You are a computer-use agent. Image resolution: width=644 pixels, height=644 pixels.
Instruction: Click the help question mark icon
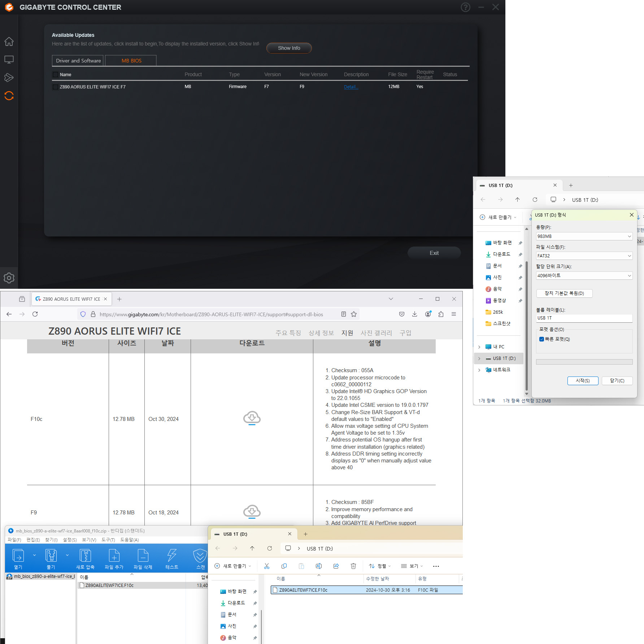tap(466, 7)
